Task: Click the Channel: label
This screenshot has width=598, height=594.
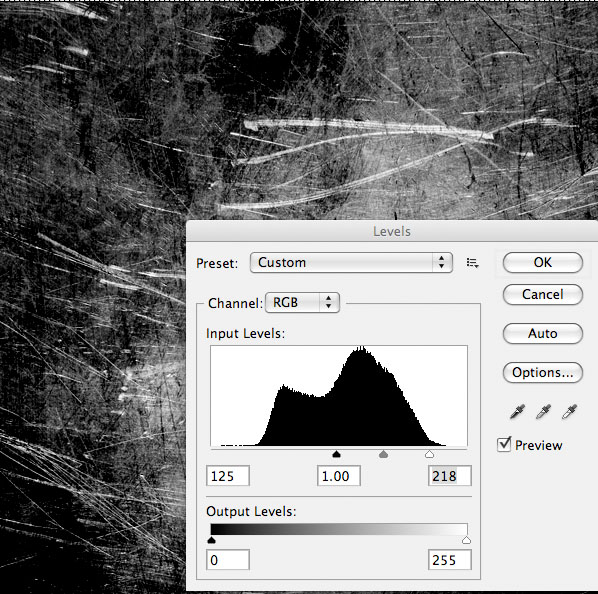Action: click(235, 303)
